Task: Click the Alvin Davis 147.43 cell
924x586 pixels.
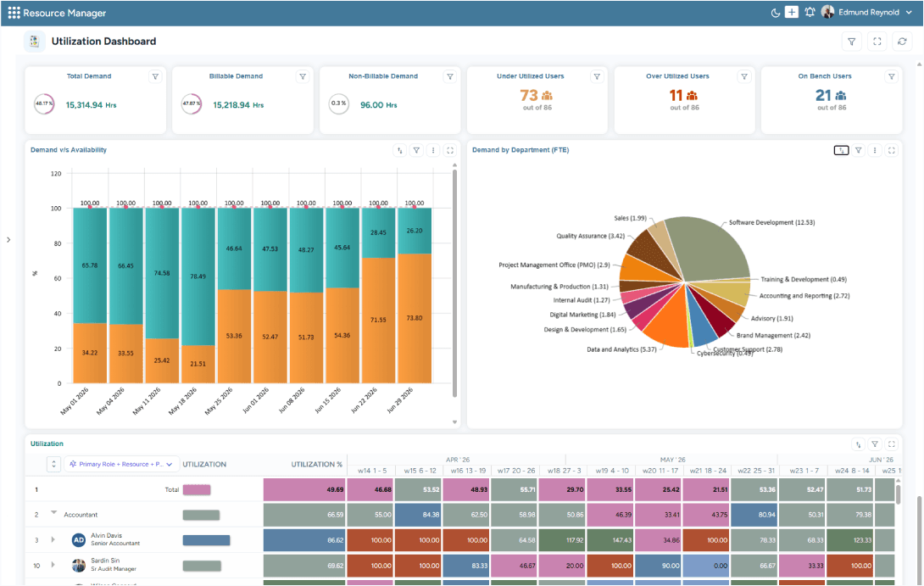Action: click(x=610, y=540)
